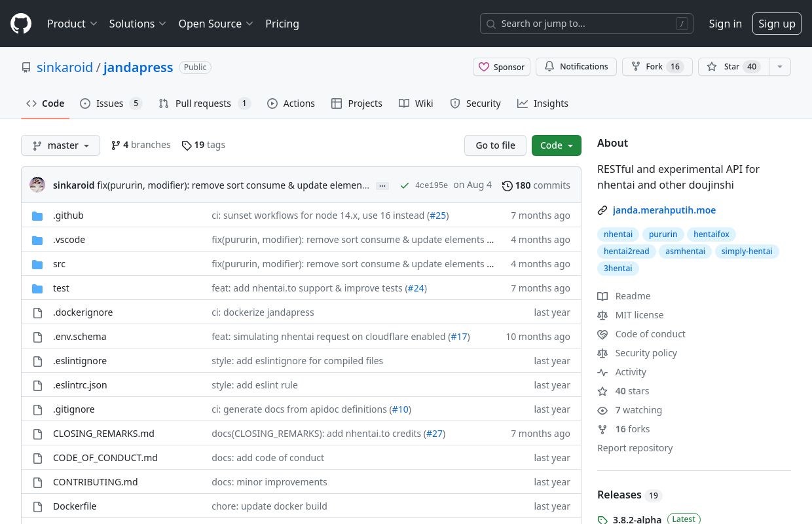Open the Security tab
This screenshot has height=524, width=812.
tap(475, 103)
